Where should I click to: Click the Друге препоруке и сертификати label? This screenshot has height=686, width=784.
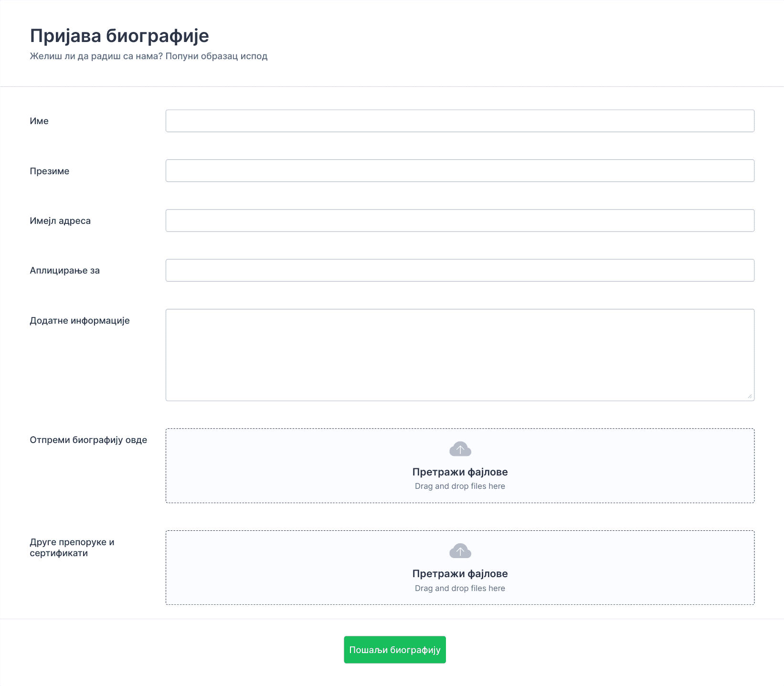tap(72, 548)
